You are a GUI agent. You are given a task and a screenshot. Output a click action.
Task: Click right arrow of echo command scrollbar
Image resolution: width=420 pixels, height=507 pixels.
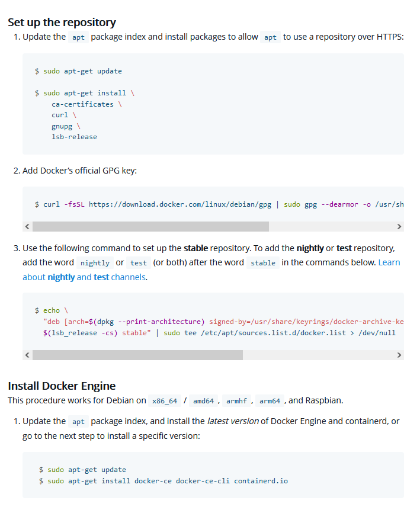tap(399, 355)
